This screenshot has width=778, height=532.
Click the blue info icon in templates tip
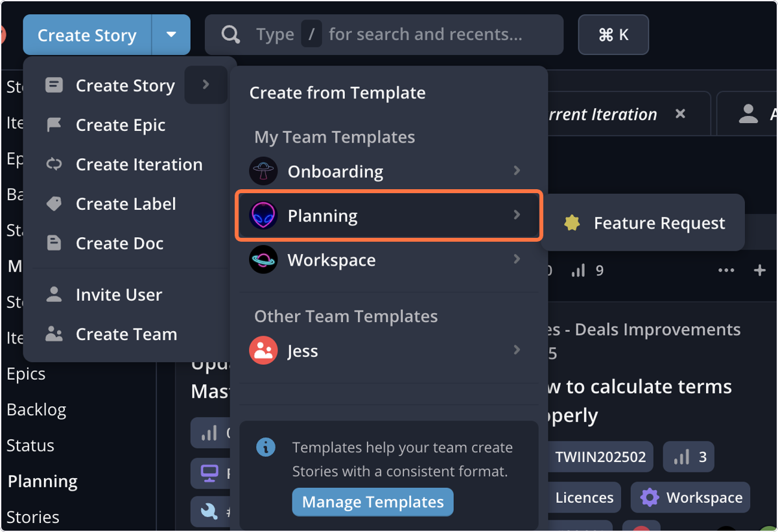coord(266,447)
